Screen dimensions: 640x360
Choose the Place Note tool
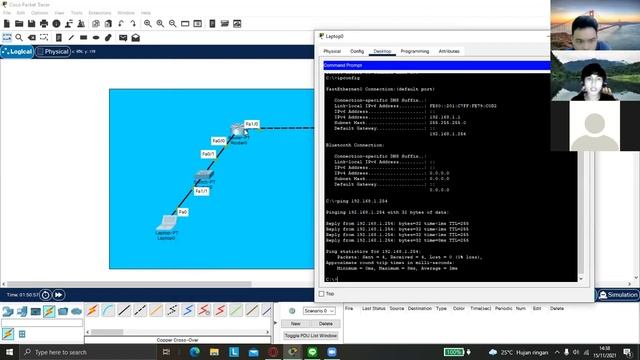point(59,38)
